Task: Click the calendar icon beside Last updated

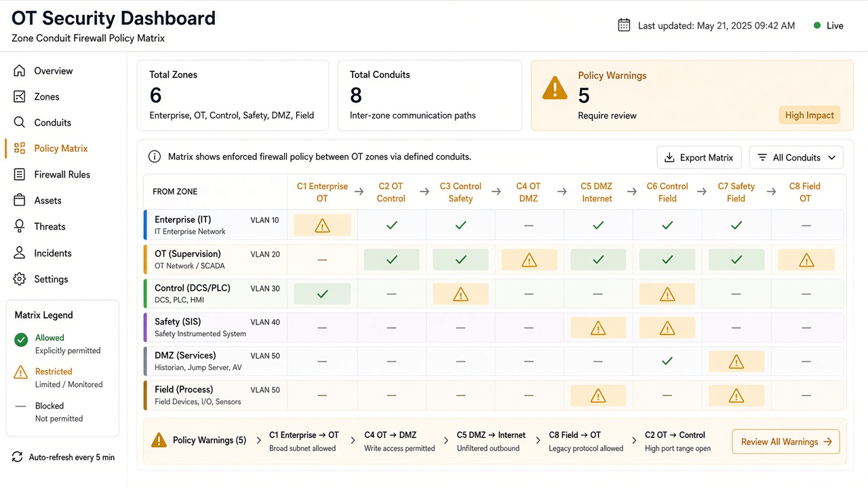Action: [624, 25]
